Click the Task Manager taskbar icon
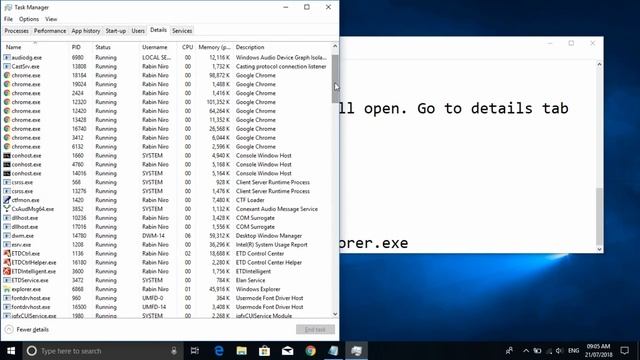Viewport: 640px width, 360px height. (356, 351)
